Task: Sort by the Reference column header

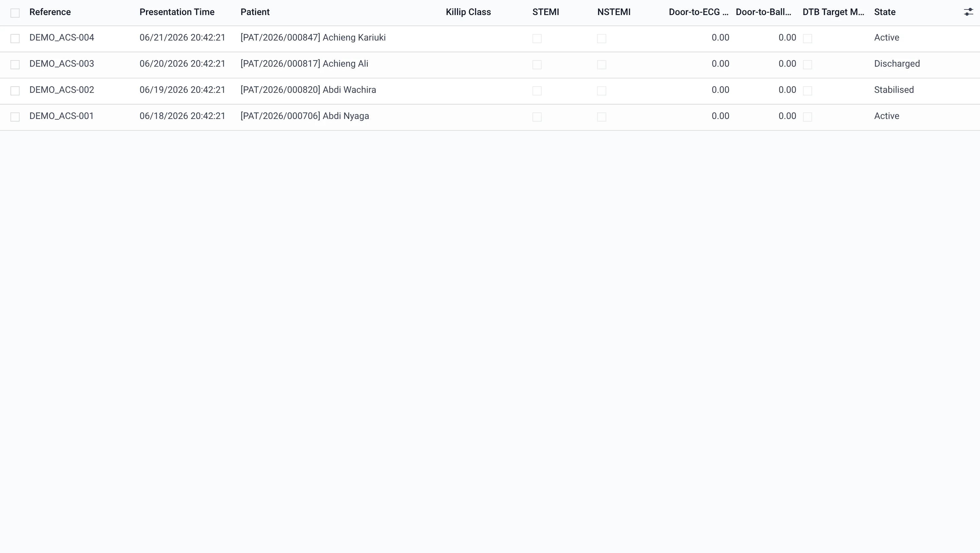Action: point(50,12)
